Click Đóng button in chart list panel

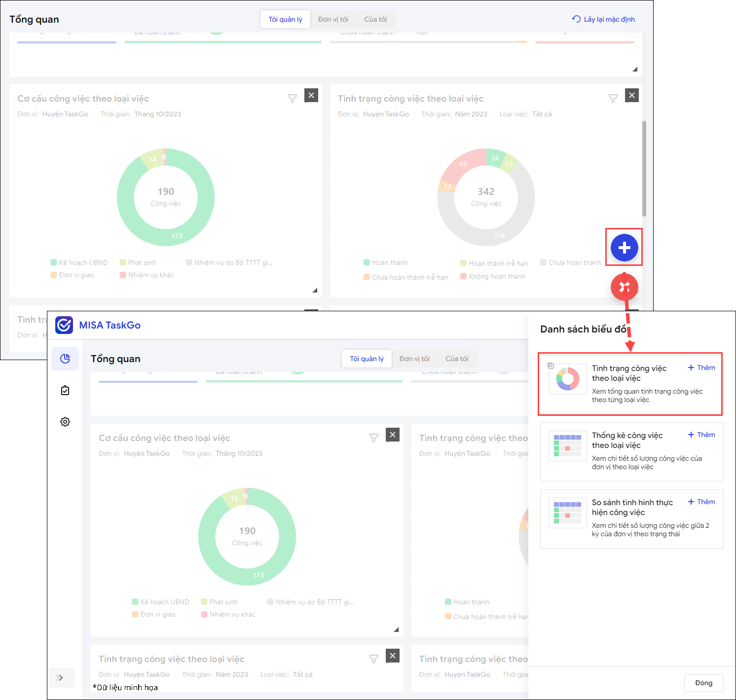704,683
